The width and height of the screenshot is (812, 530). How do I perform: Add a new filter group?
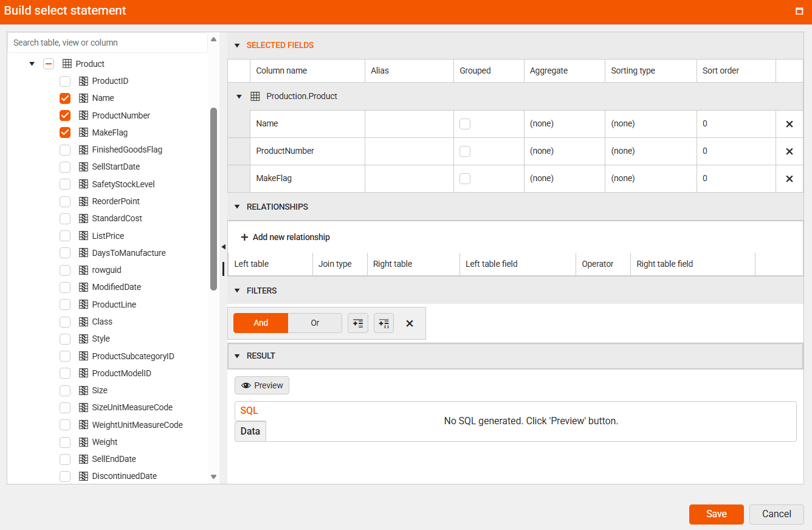384,323
